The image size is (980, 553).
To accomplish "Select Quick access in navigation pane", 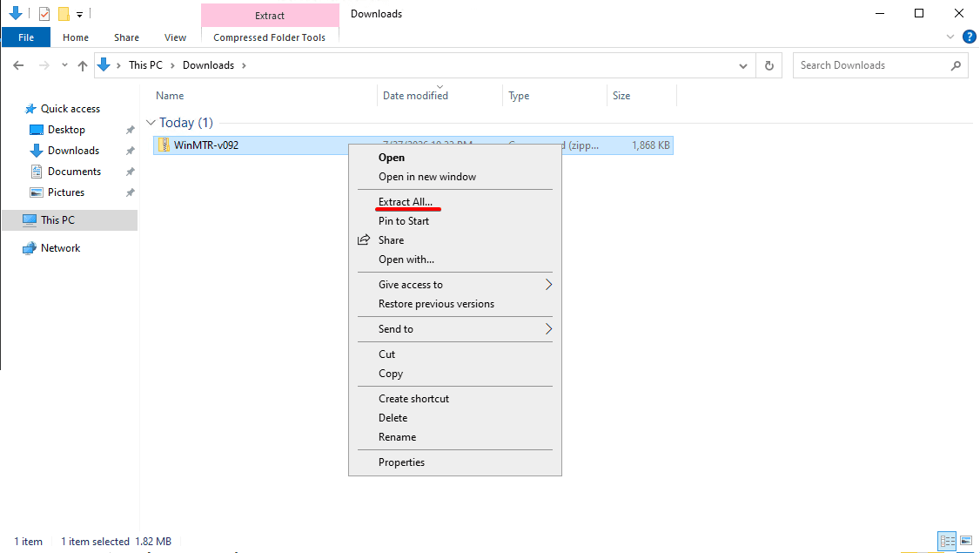I will point(70,109).
